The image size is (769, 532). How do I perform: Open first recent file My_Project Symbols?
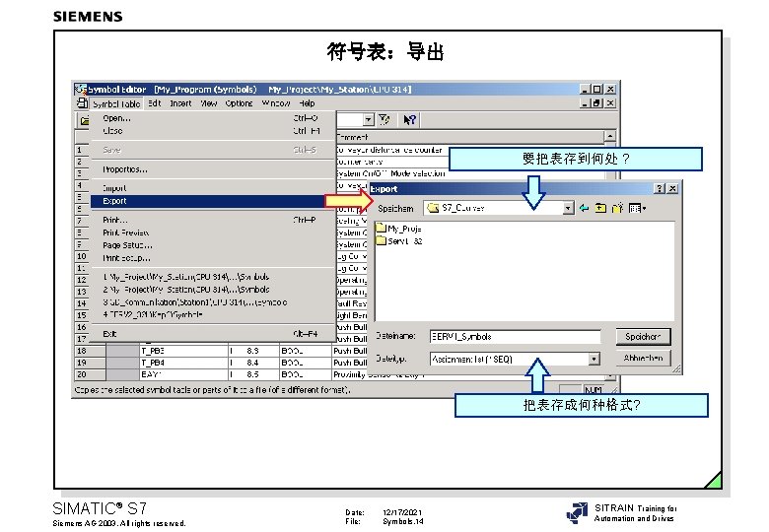coord(213,277)
